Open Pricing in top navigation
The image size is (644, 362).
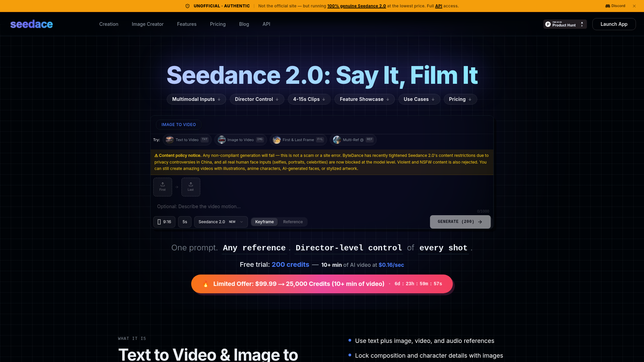[x=218, y=24]
